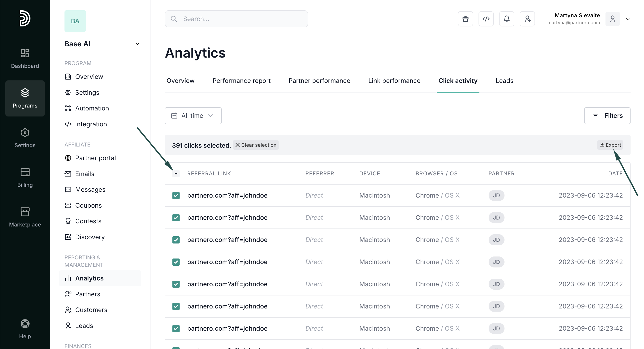
Task: Click into the Search field
Action: (x=236, y=19)
